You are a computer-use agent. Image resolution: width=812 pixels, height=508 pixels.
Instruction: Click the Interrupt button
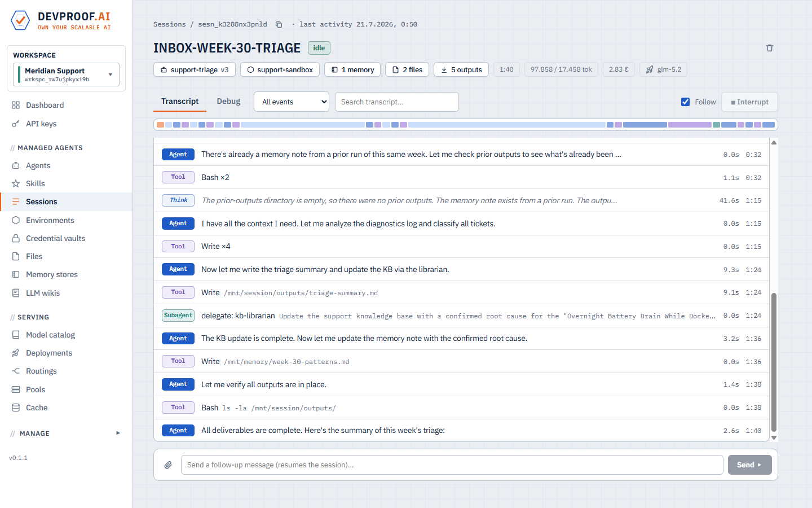click(x=749, y=102)
